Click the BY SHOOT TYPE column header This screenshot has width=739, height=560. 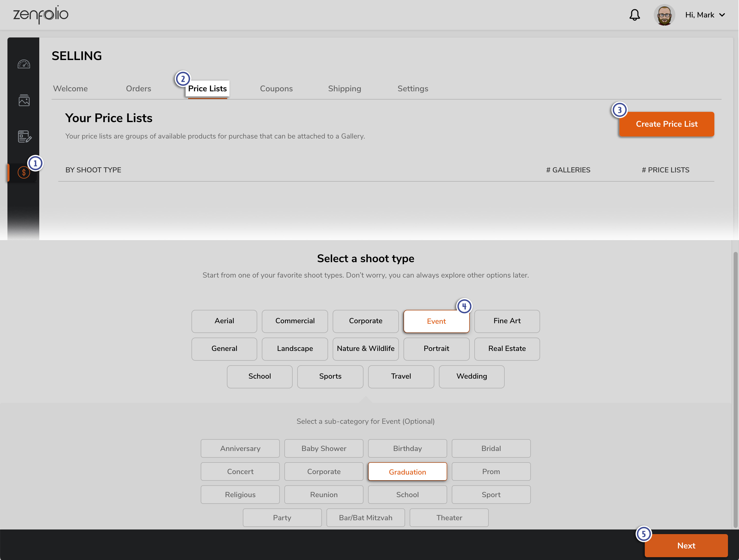pos(93,170)
